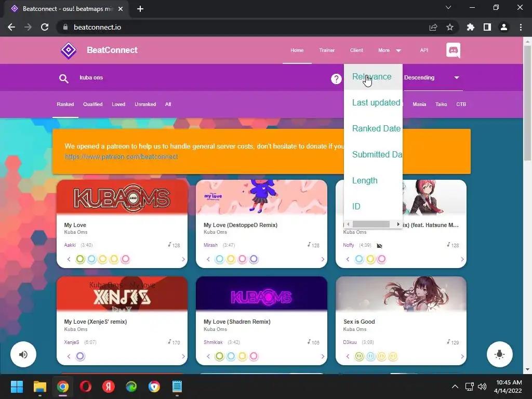Go to the Client page

point(356,50)
